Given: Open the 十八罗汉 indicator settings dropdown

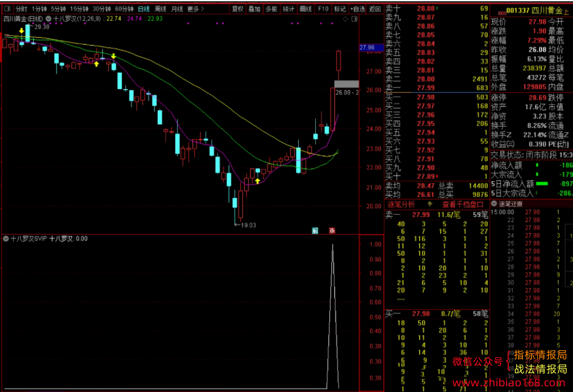Looking at the screenshot, I should pyautogui.click(x=48, y=19).
